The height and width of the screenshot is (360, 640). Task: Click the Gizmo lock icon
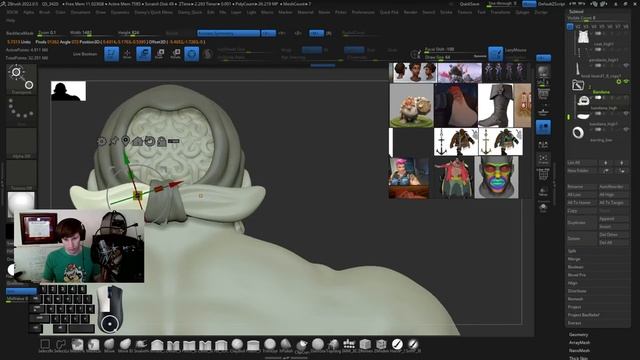[162, 142]
